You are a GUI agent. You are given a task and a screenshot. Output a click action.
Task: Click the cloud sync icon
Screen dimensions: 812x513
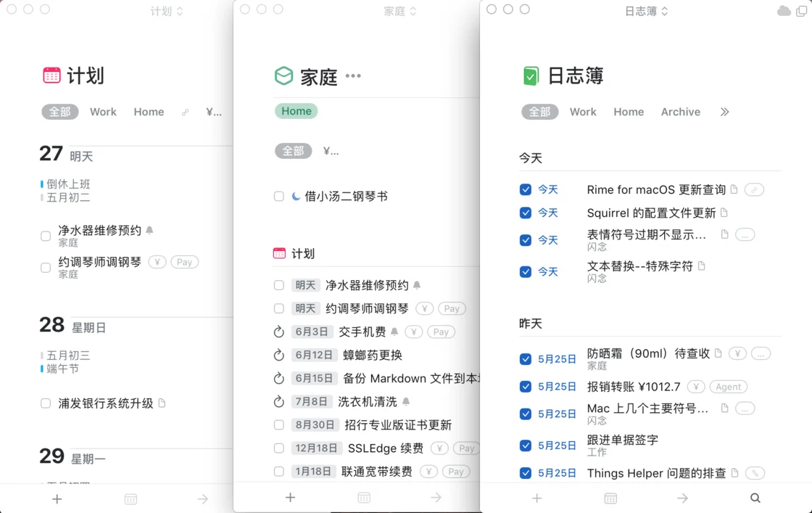(784, 11)
